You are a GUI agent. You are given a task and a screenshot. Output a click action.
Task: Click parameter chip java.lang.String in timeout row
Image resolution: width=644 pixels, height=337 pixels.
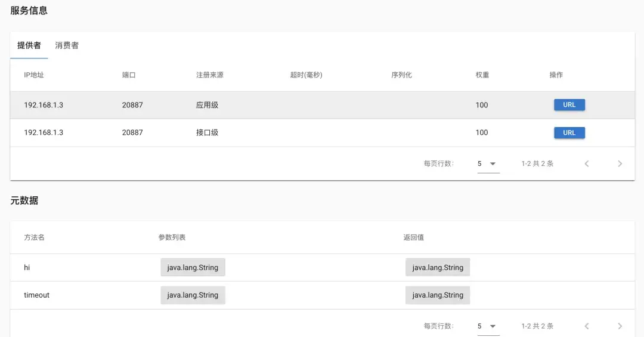point(193,295)
